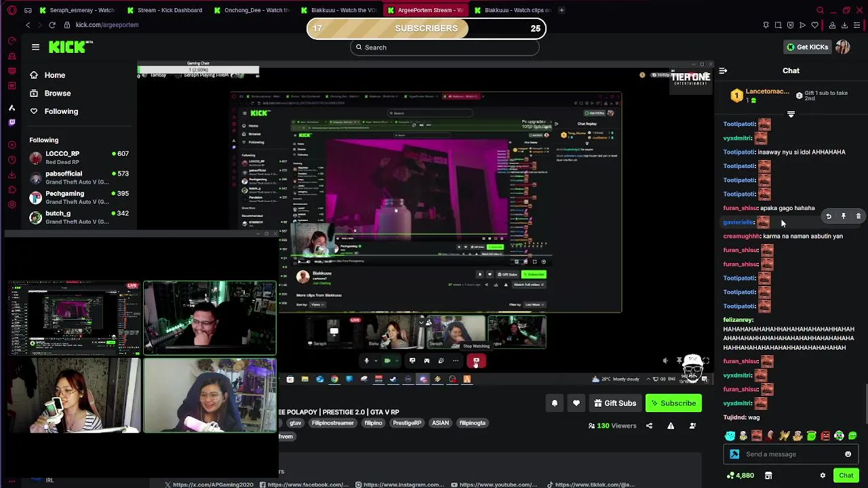Go back in browser history
The width and height of the screenshot is (868, 488).
28,25
